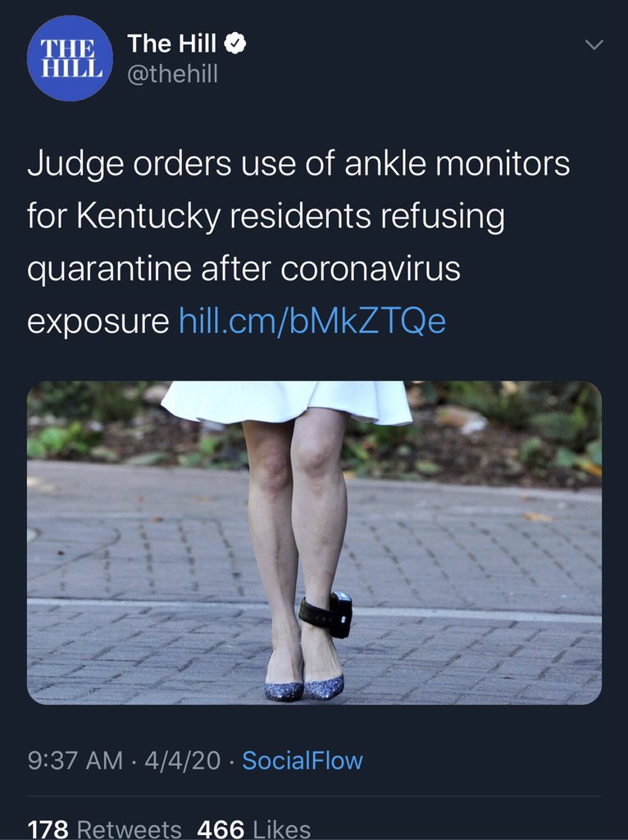Click the 9:37 AM timestamp

pyautogui.click(x=75, y=760)
